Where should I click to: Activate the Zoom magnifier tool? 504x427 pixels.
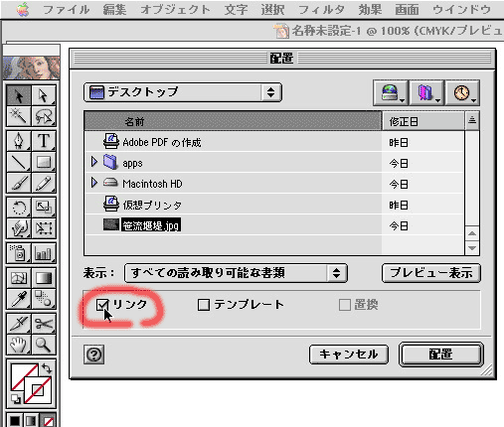[x=44, y=345]
